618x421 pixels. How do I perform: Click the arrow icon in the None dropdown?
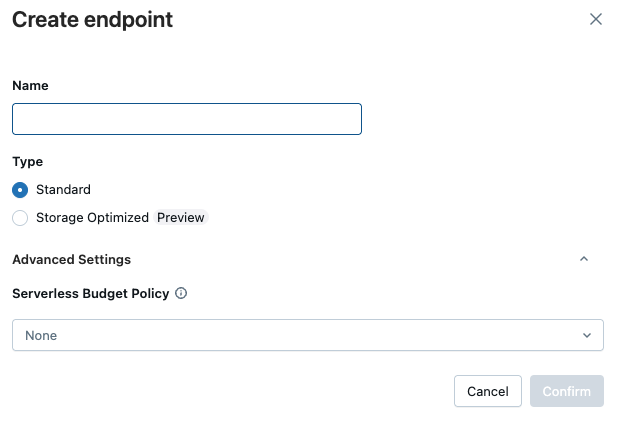587,336
